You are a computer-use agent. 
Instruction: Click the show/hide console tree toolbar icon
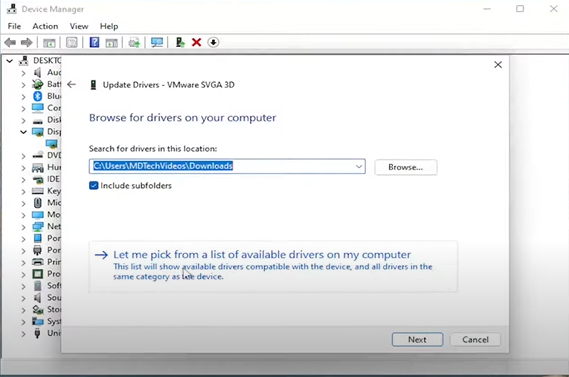click(49, 43)
